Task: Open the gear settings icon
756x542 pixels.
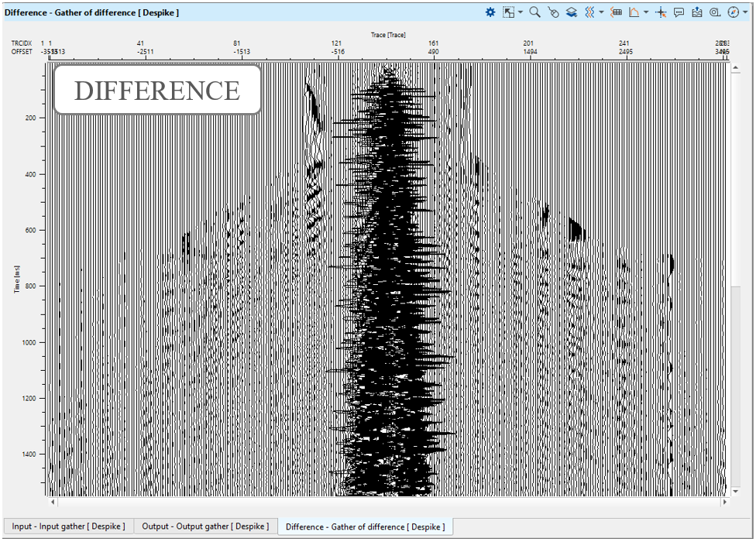Action: coord(490,12)
